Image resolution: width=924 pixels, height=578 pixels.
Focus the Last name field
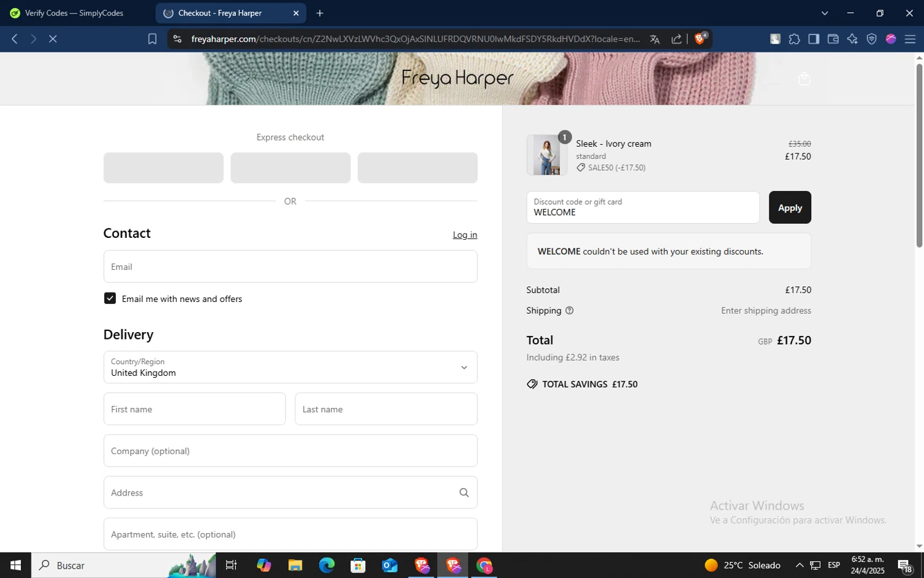(386, 409)
